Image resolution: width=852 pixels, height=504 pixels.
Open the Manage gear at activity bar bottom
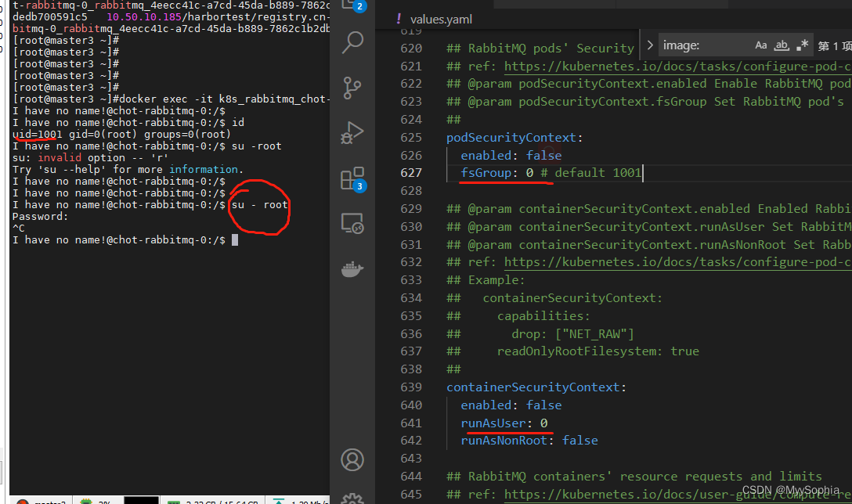[x=352, y=499]
